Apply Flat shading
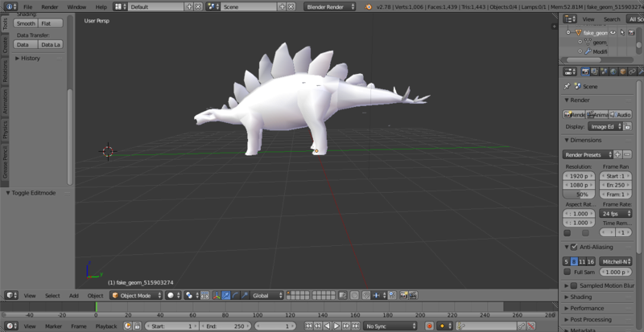 coord(51,23)
